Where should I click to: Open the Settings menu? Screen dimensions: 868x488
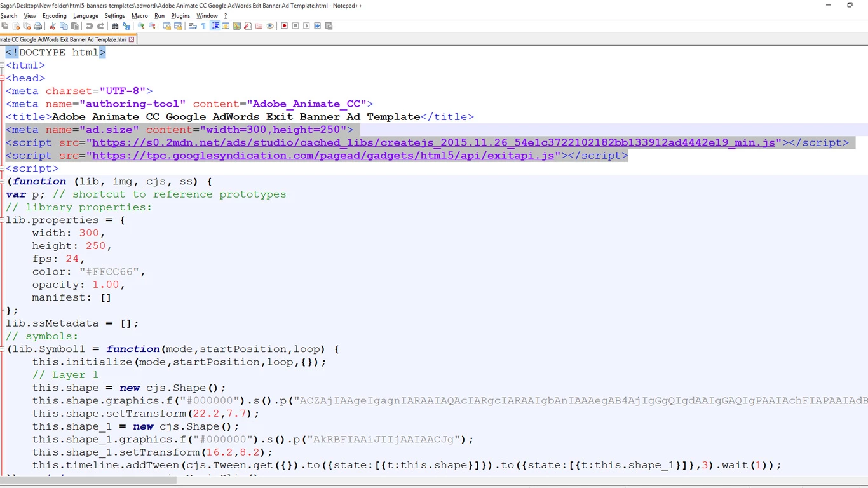[115, 16]
